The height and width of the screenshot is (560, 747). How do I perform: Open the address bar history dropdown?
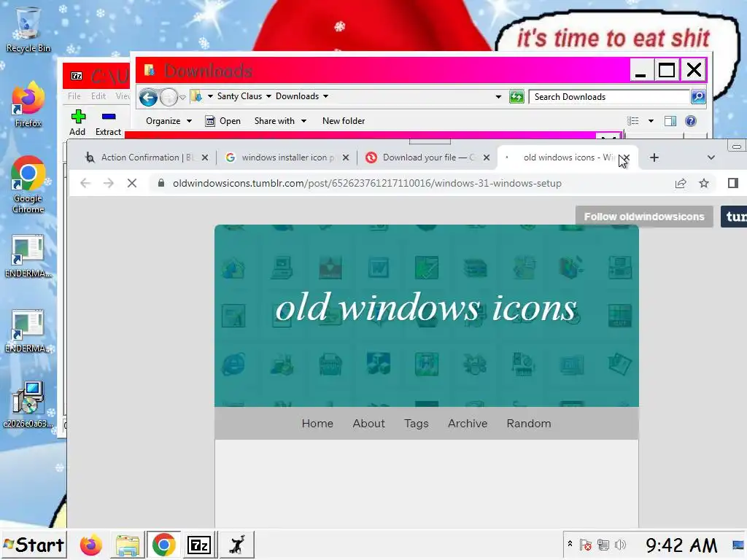(498, 97)
